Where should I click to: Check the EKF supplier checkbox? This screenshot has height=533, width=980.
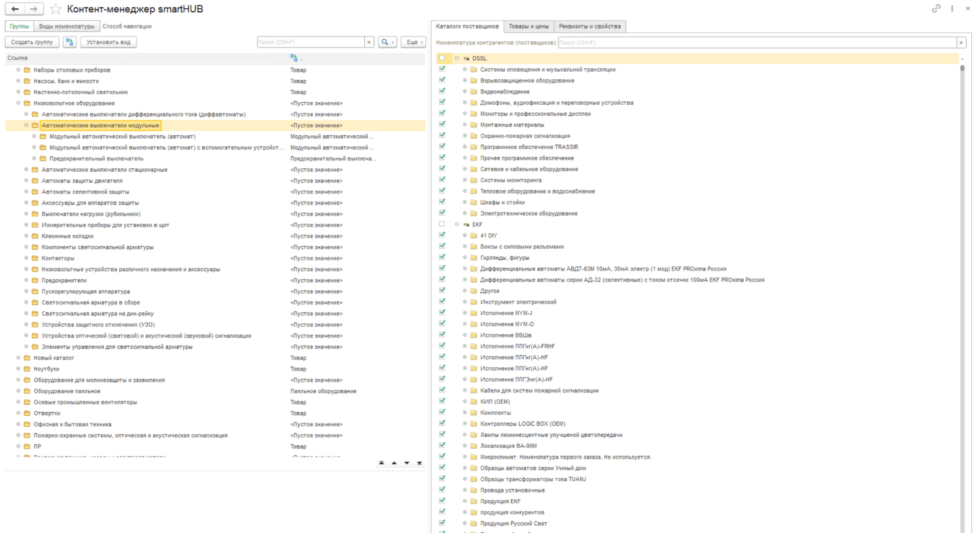(x=442, y=224)
